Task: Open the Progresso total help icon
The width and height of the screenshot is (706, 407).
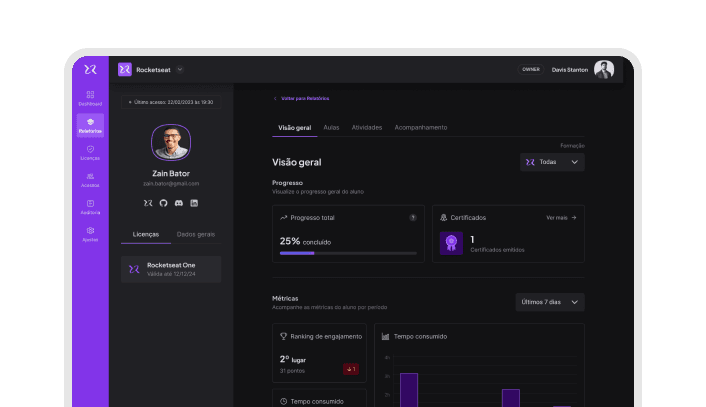Action: 413,218
